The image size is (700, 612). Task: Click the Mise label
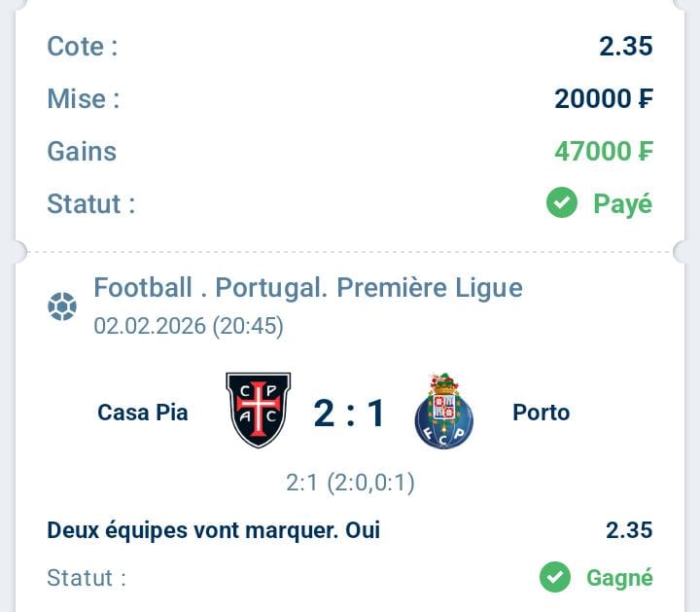coord(83,98)
